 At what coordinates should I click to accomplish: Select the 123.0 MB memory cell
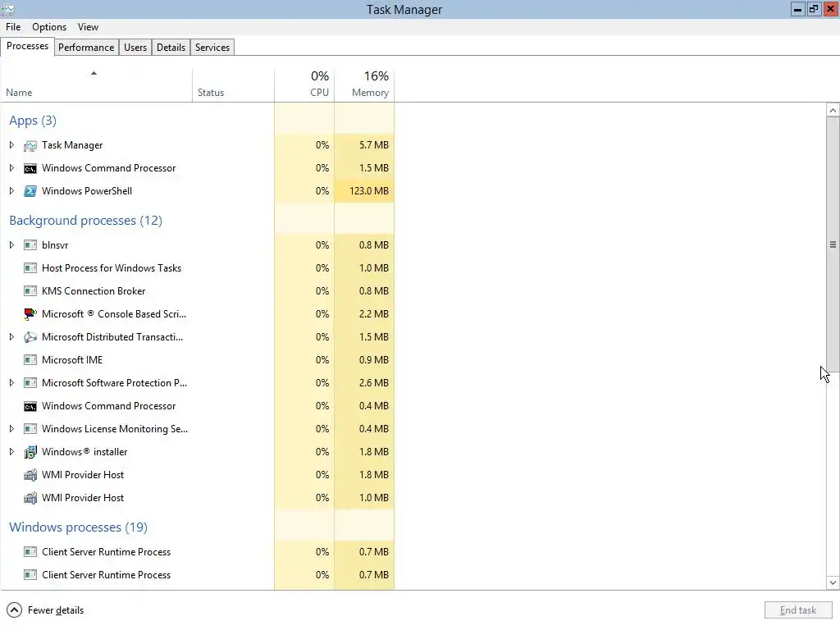[364, 191]
